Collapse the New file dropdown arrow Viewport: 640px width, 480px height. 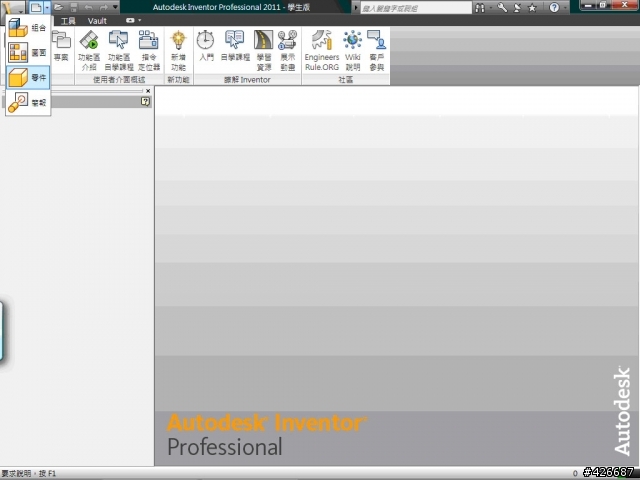[47, 7]
